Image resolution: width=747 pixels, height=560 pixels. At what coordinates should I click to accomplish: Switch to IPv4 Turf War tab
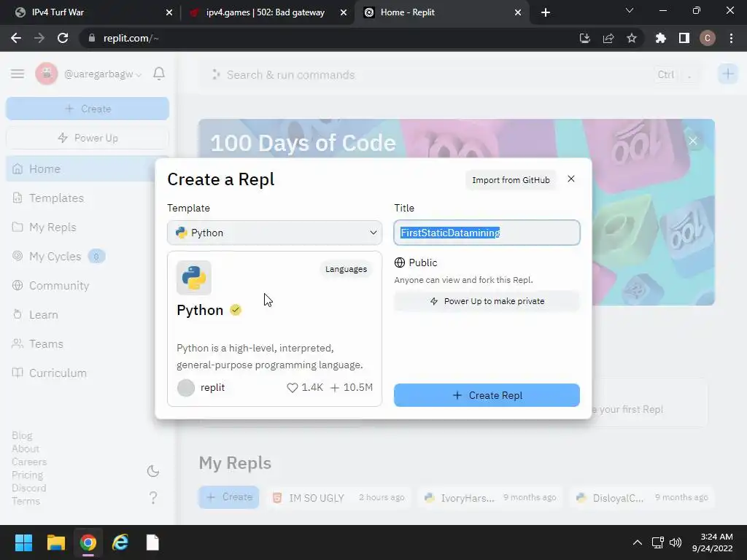click(x=90, y=12)
